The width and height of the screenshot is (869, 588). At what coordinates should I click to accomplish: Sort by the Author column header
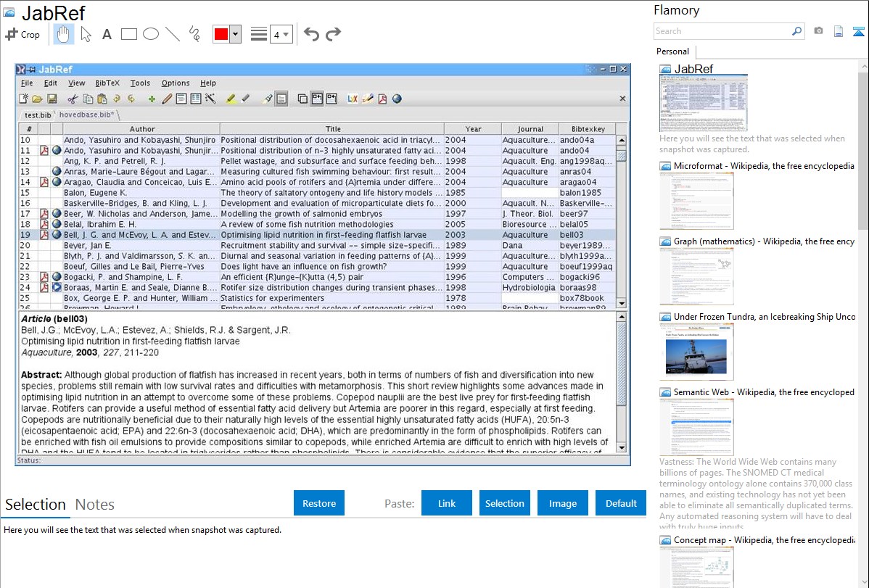(142, 128)
